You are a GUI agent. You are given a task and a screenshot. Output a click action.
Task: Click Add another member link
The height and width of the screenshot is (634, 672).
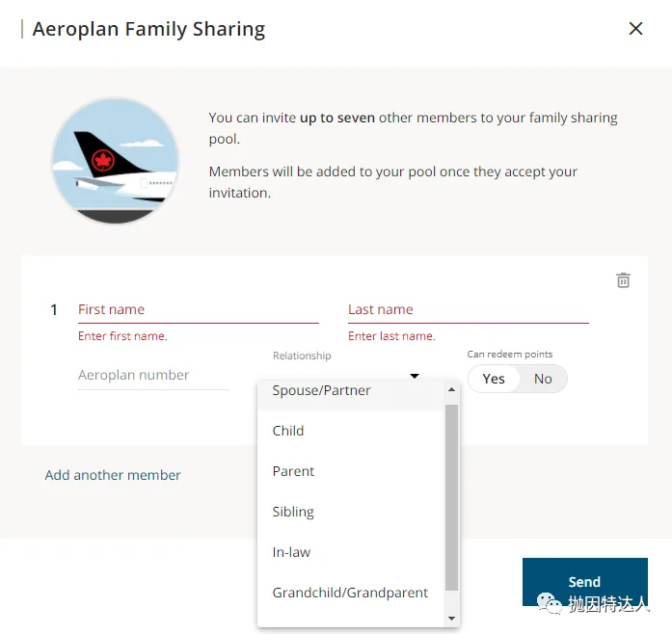tap(113, 475)
